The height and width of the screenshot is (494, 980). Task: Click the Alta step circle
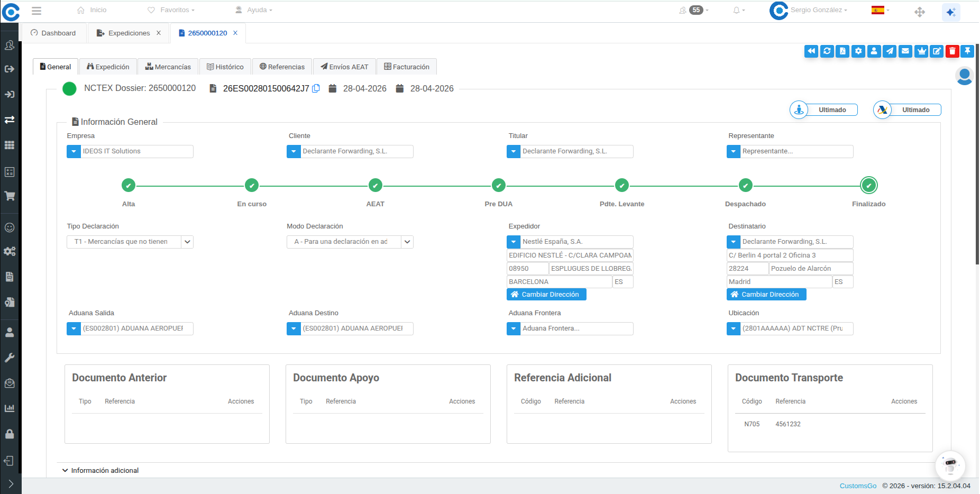click(129, 186)
